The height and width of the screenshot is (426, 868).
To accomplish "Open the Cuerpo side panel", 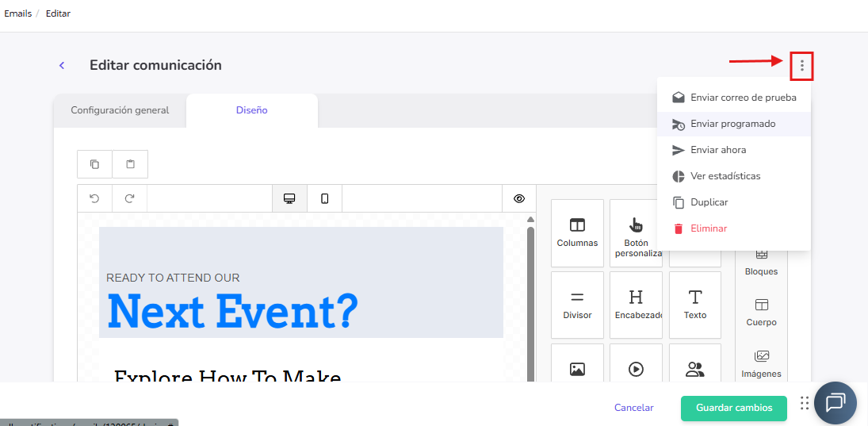I will pyautogui.click(x=761, y=312).
